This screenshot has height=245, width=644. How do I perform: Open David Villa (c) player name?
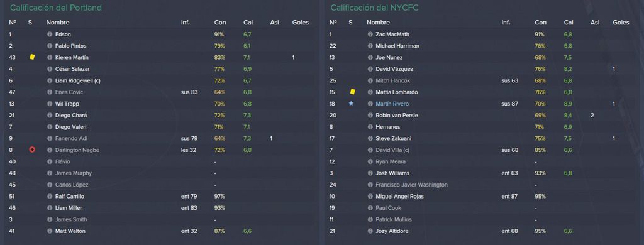click(x=392, y=150)
